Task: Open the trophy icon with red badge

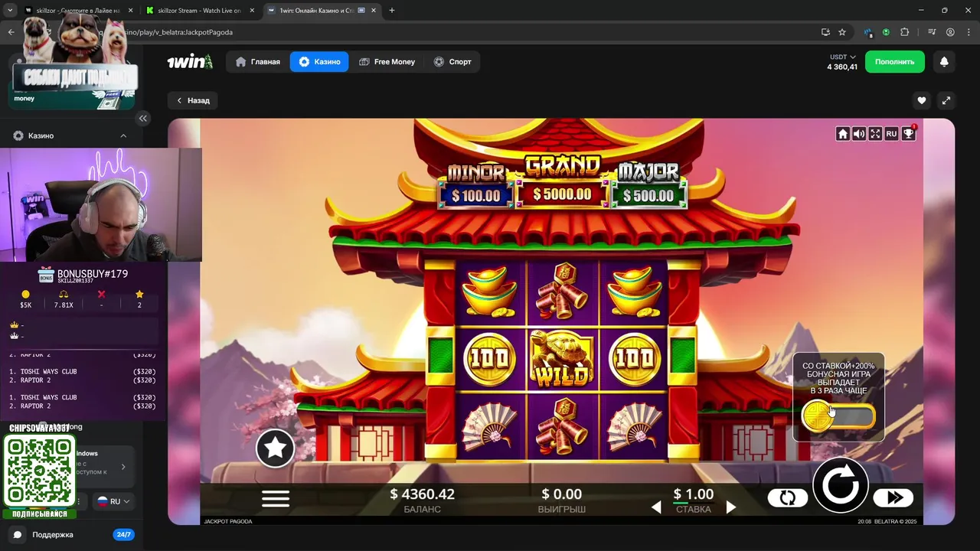Action: (908, 134)
